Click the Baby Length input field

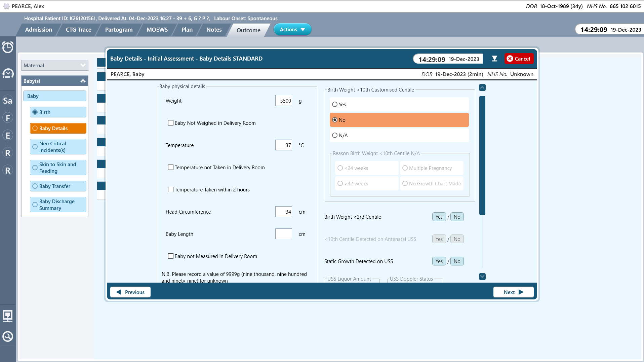point(284,234)
